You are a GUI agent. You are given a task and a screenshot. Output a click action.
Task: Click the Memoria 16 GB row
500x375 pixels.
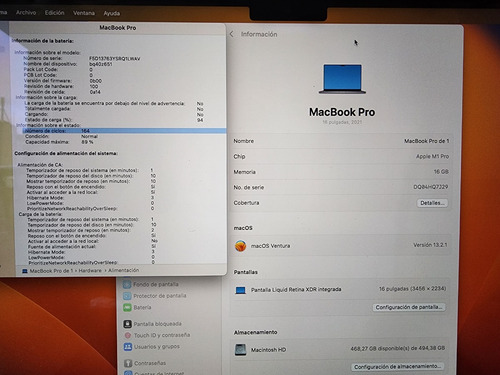point(341,172)
